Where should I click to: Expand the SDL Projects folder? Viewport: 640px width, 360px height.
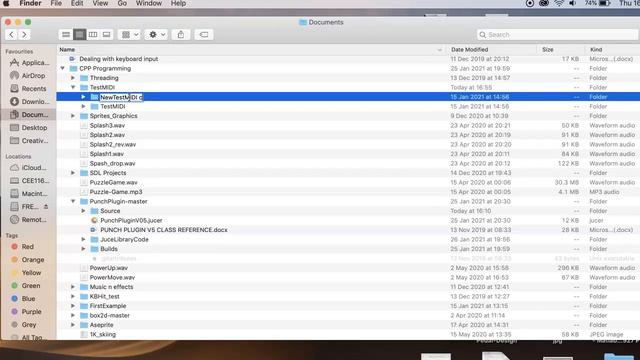point(73,173)
